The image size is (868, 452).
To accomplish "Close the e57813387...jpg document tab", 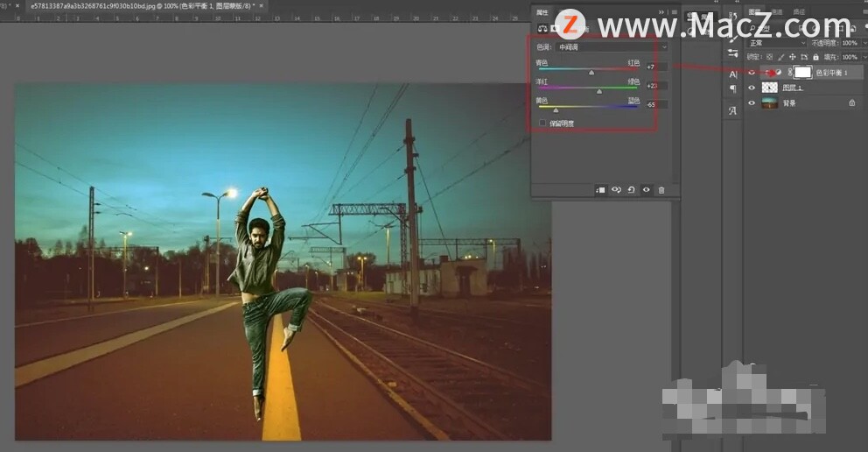I will point(262,5).
